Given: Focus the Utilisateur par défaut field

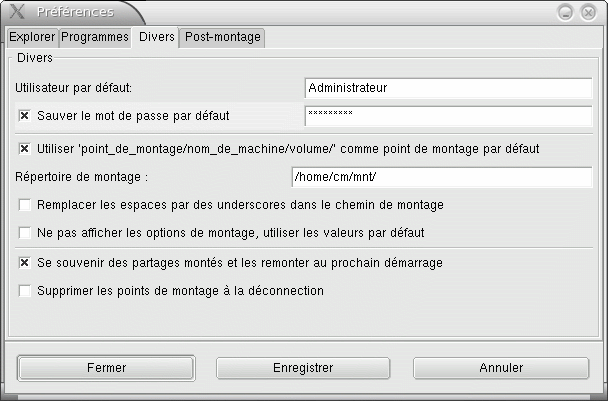Looking at the screenshot, I should click(x=448, y=88).
